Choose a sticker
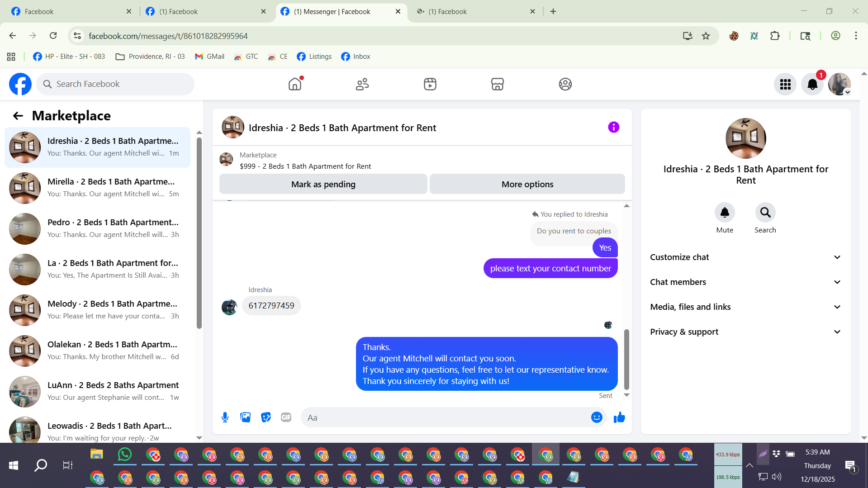This screenshot has width=868, height=488. [266, 417]
